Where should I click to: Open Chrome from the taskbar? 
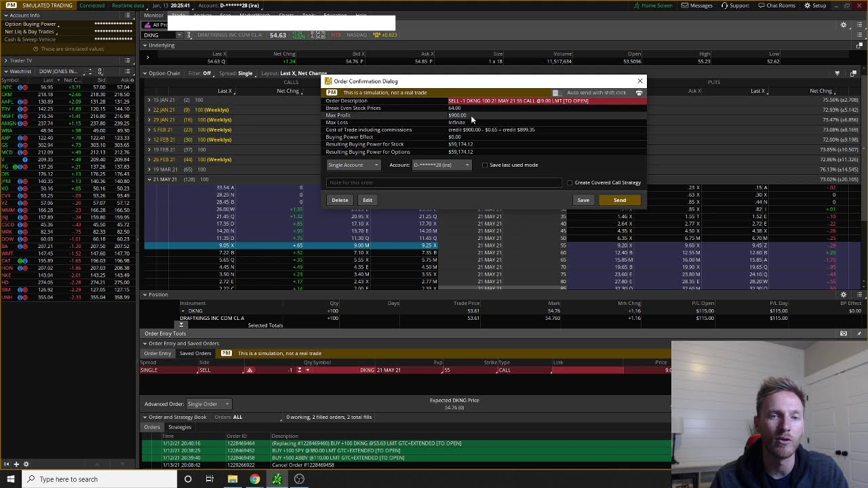pos(254,479)
